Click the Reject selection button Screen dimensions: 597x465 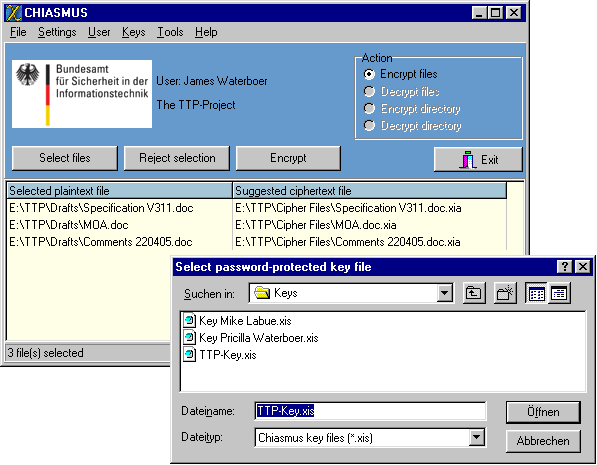[177, 158]
